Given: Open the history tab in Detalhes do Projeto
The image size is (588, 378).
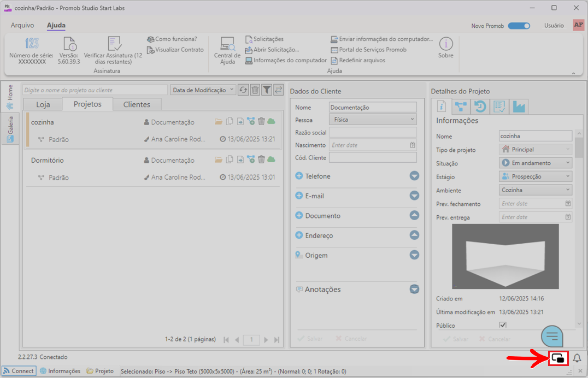Looking at the screenshot, I should [x=480, y=107].
